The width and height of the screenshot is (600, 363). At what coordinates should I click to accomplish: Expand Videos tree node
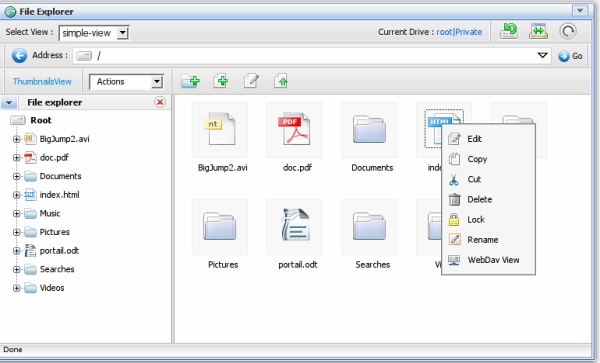(x=16, y=288)
